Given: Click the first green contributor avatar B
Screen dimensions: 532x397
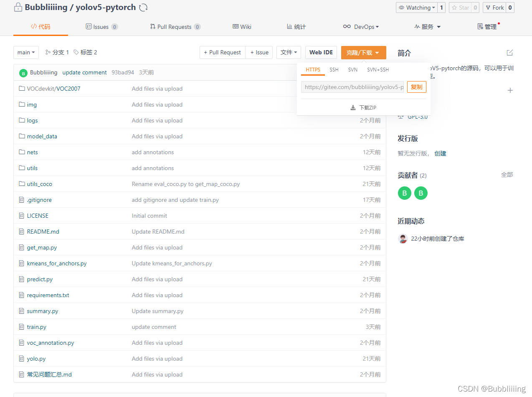Looking at the screenshot, I should (404, 193).
